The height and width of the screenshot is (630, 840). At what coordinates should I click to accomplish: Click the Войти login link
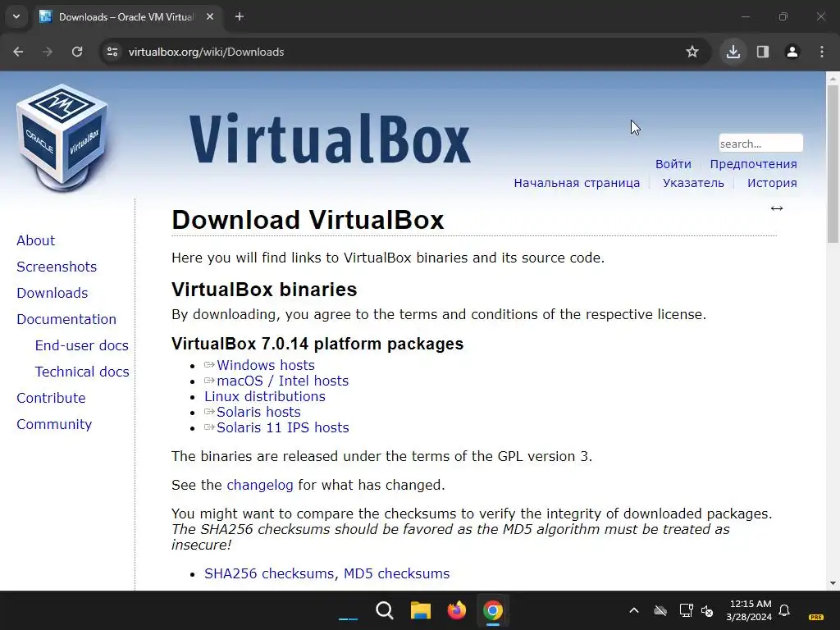click(673, 164)
